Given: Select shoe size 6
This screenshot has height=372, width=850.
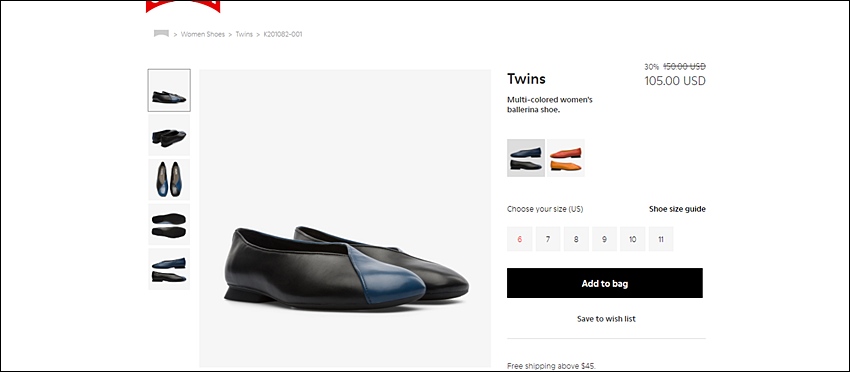Looking at the screenshot, I should 520,239.
